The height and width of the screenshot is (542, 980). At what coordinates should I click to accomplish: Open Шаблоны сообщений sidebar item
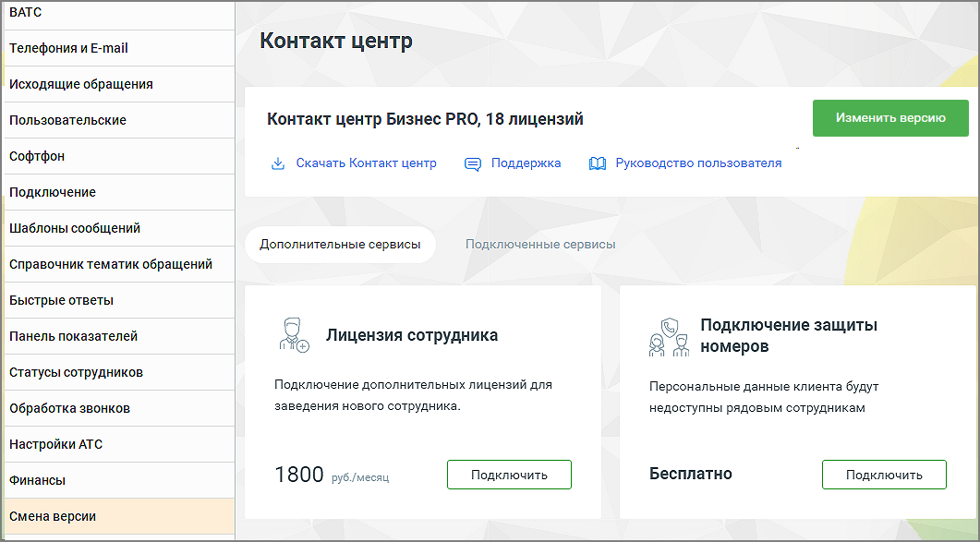(x=119, y=228)
